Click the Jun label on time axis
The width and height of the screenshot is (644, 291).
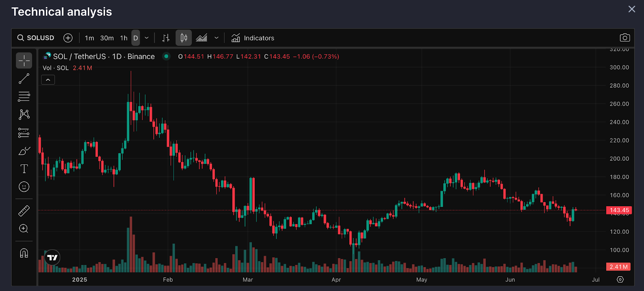click(x=510, y=280)
